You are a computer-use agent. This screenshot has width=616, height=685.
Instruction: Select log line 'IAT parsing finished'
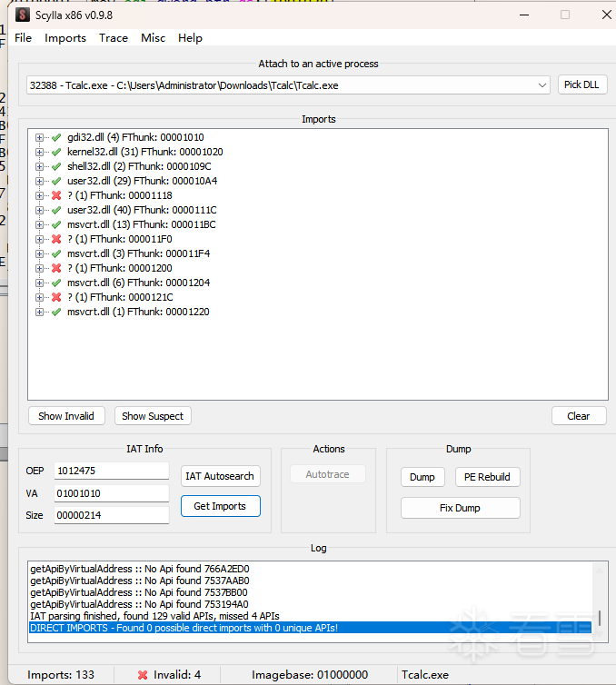pyautogui.click(x=154, y=616)
